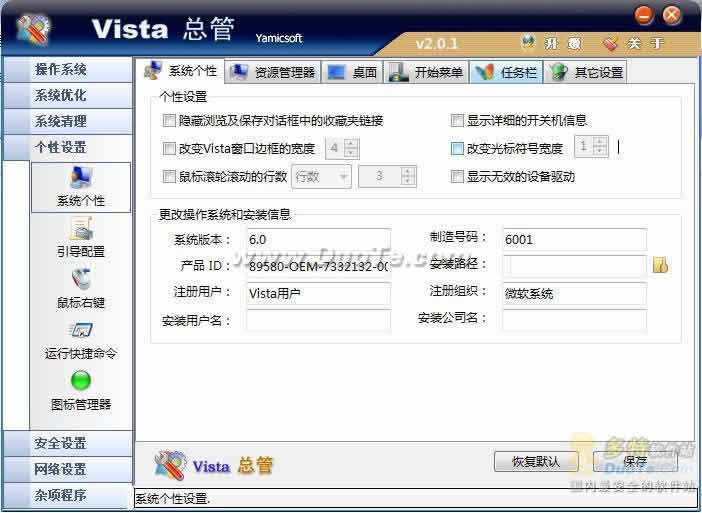Click into the 安装路径 field

574,266
